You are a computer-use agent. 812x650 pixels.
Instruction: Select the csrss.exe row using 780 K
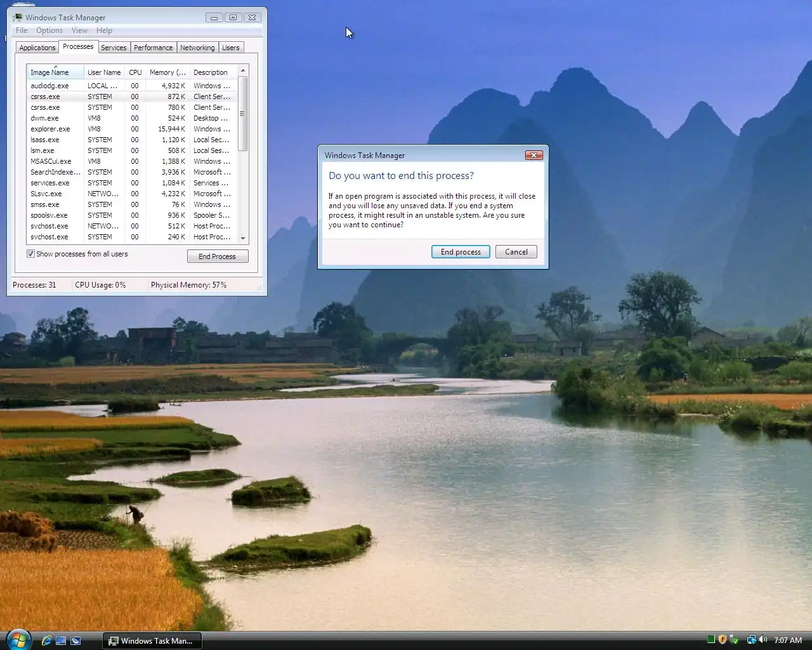coord(132,107)
